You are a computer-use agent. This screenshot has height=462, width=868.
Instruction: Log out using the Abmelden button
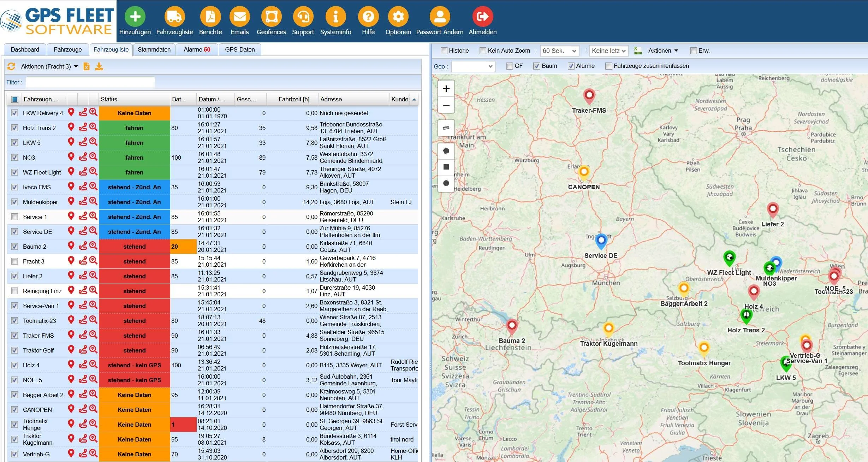click(x=482, y=16)
